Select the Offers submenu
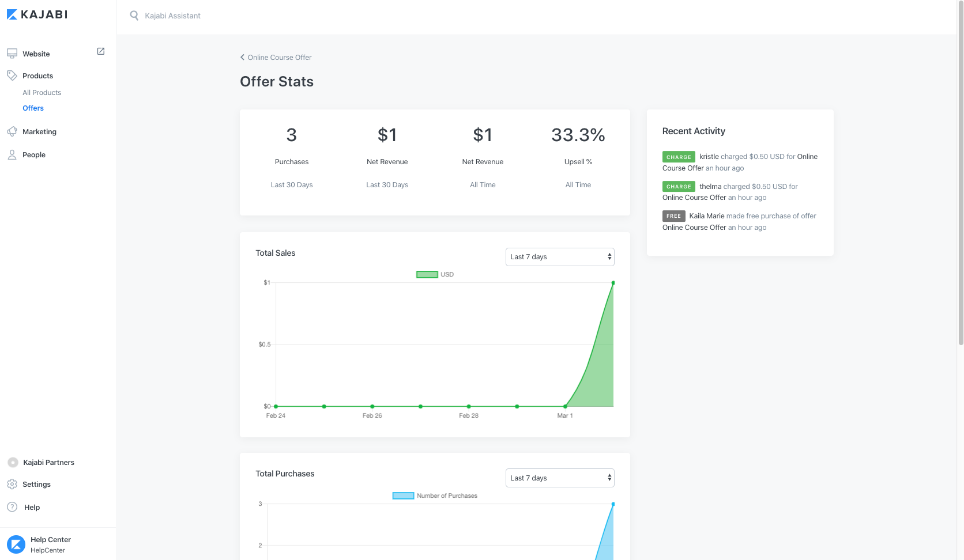 [33, 108]
